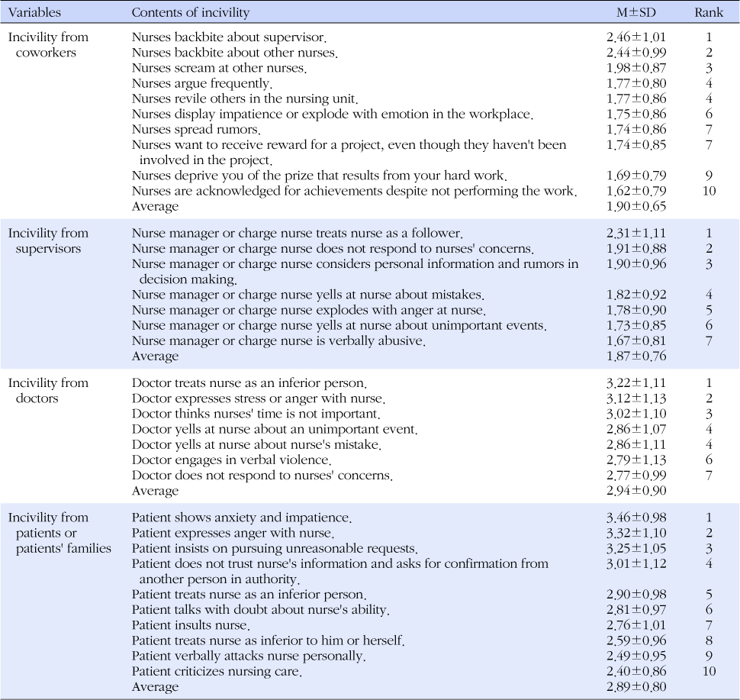Select 'Incivility from supervisors' row label

tap(48, 241)
